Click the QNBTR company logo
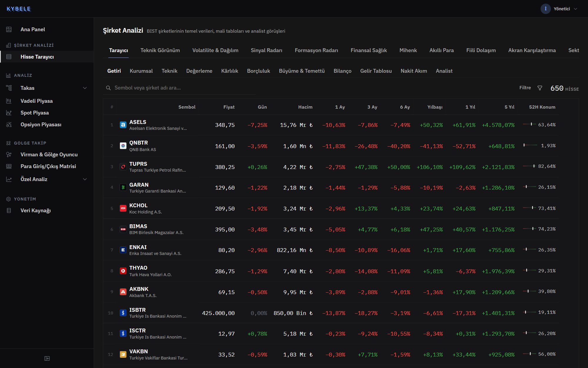The height and width of the screenshot is (368, 588). point(123,146)
